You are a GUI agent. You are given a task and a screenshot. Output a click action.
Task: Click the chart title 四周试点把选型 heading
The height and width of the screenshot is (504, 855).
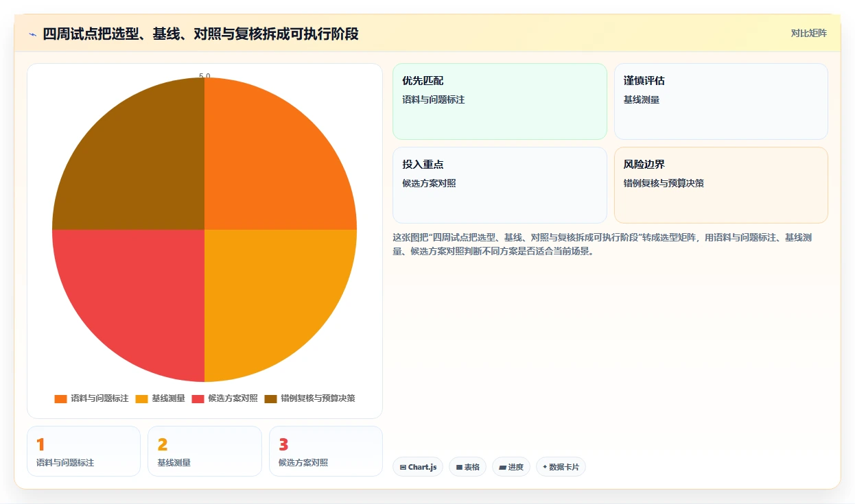point(200,34)
